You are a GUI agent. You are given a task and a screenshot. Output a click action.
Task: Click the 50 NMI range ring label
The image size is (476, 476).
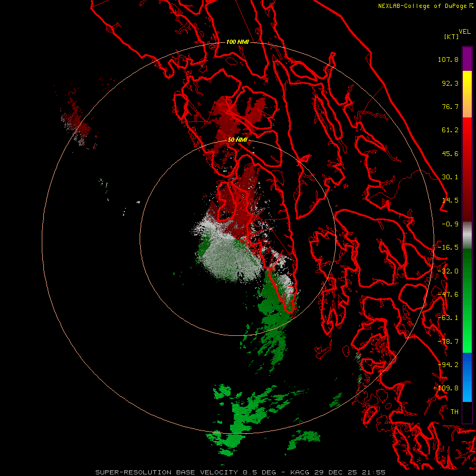click(237, 140)
